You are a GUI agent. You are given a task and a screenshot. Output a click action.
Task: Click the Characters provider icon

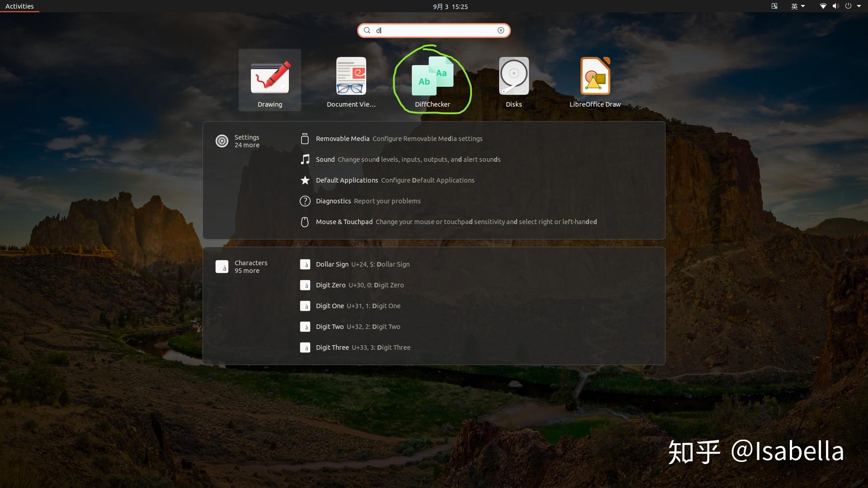(x=222, y=267)
